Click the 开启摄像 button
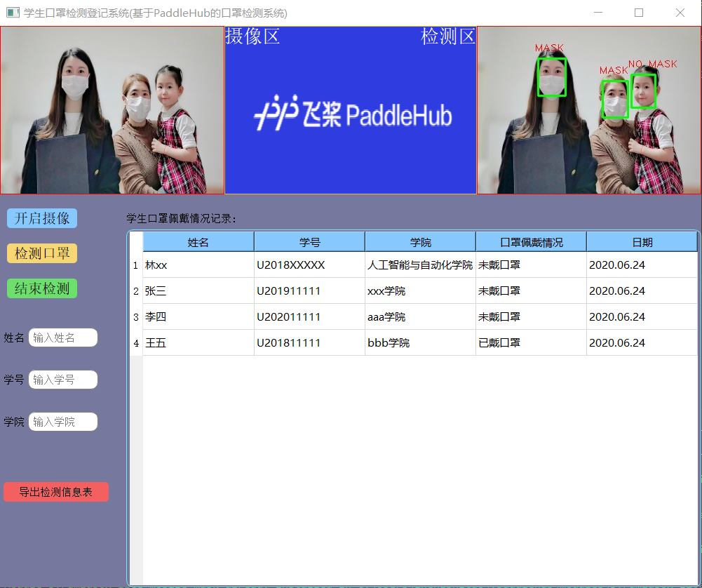 pyautogui.click(x=42, y=218)
